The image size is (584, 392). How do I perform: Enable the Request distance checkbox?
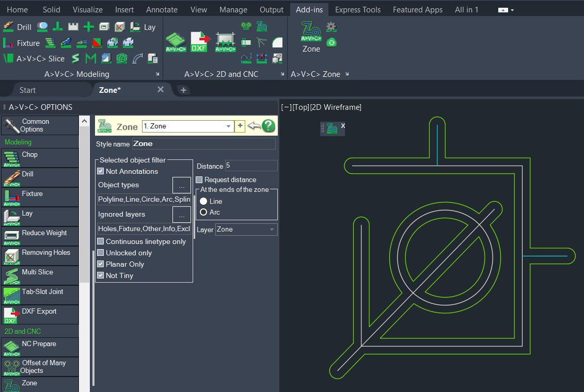tap(199, 179)
